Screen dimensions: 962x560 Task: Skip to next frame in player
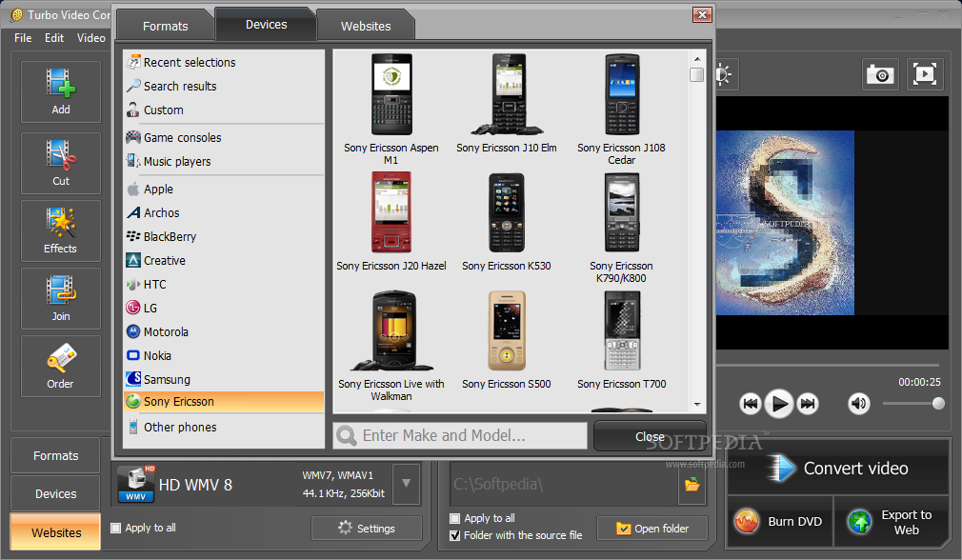click(x=808, y=404)
